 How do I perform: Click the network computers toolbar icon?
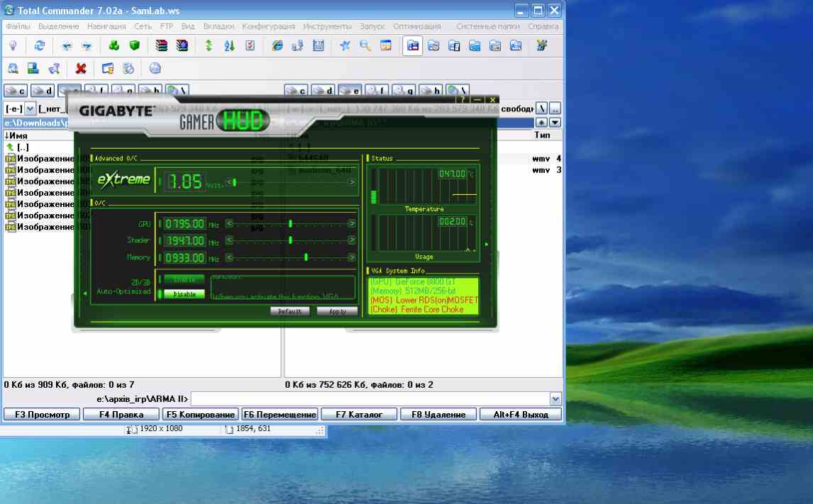[x=298, y=46]
